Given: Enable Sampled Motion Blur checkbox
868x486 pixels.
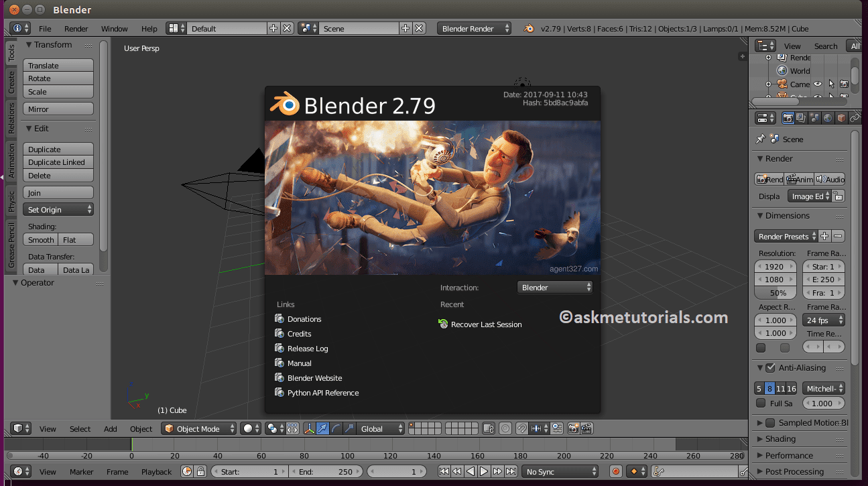Looking at the screenshot, I should (770, 422).
